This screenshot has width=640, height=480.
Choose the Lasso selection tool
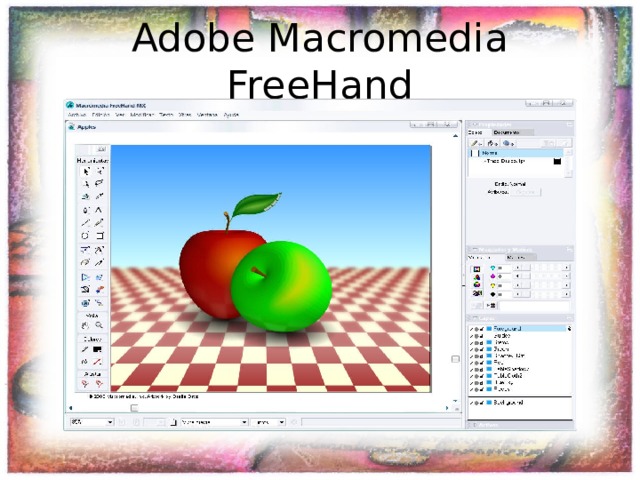click(x=99, y=184)
